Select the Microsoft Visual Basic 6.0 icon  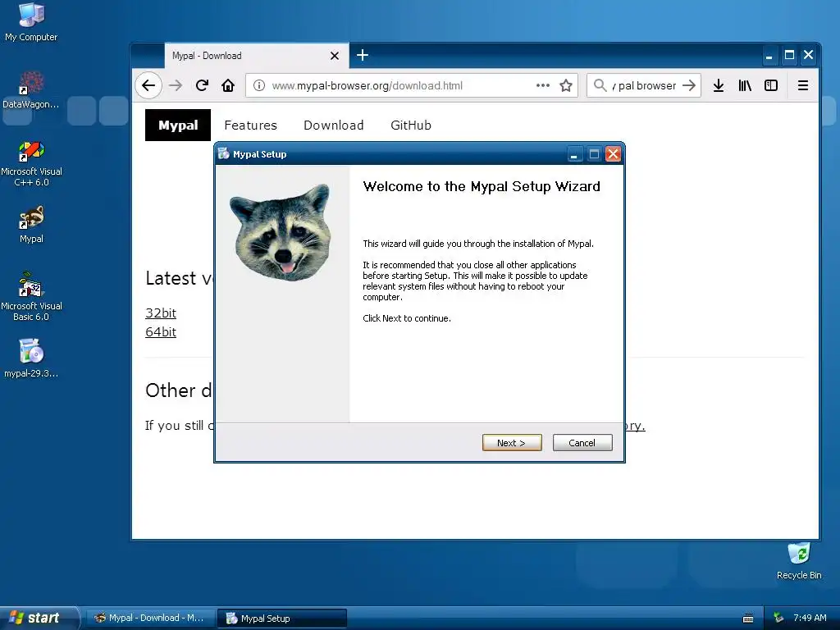[31, 296]
